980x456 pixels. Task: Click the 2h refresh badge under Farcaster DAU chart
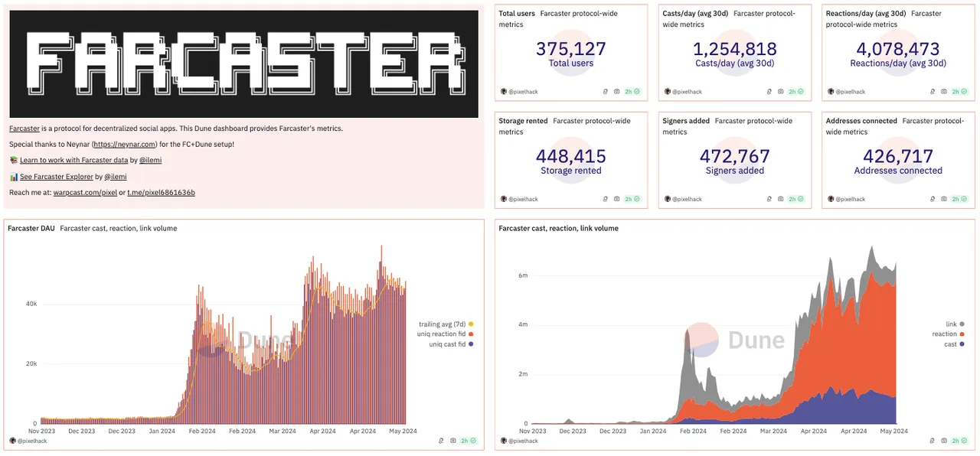tap(469, 441)
